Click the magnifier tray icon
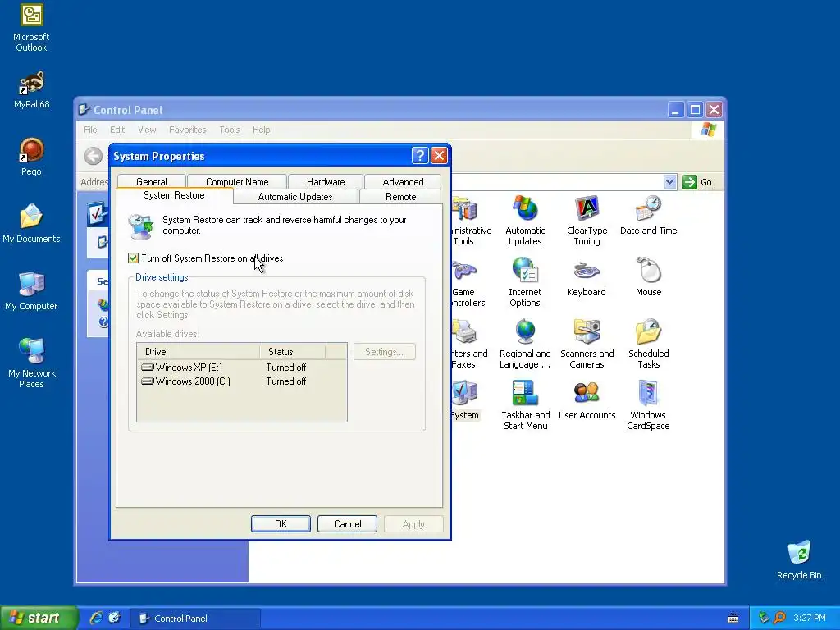This screenshot has height=630, width=840. pos(780,618)
